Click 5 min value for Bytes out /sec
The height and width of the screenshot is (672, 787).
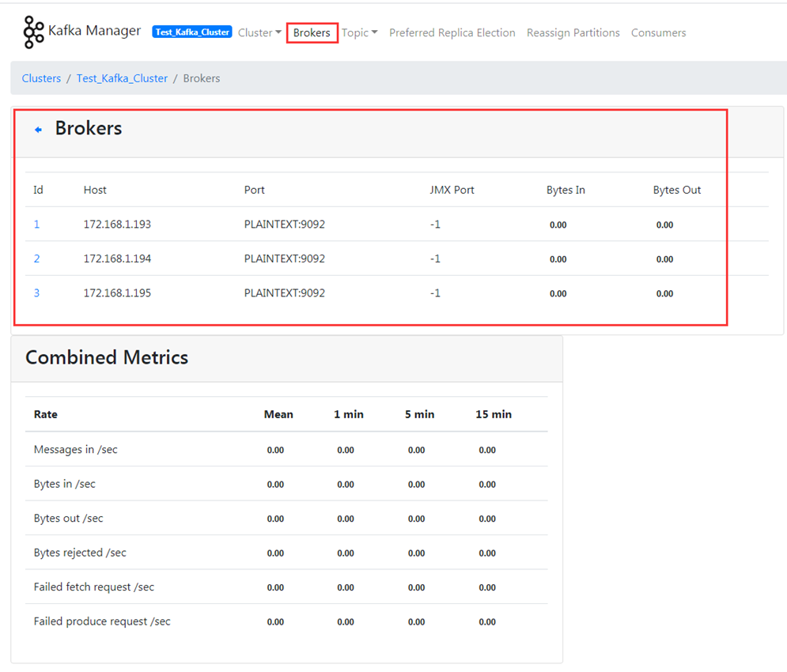[417, 519]
